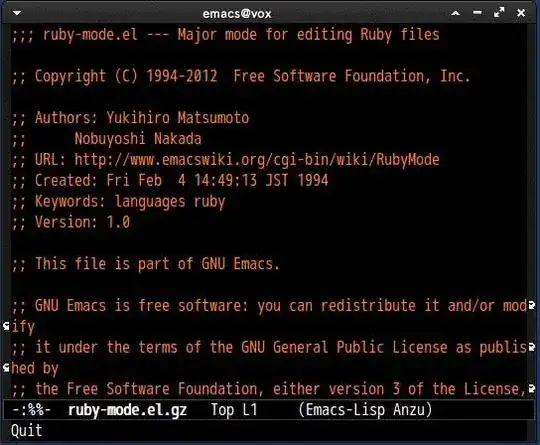Click the Authors: Yukihiro Matsumoto line
This screenshot has width=540, height=445.
pos(130,118)
